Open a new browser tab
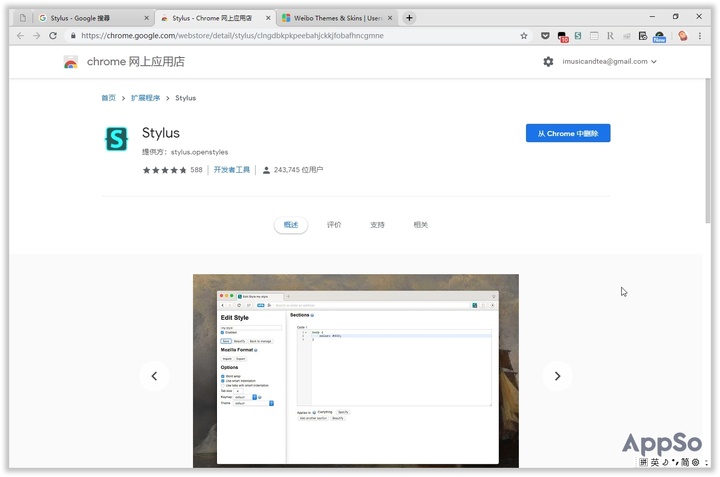The image size is (720, 477). click(x=409, y=18)
